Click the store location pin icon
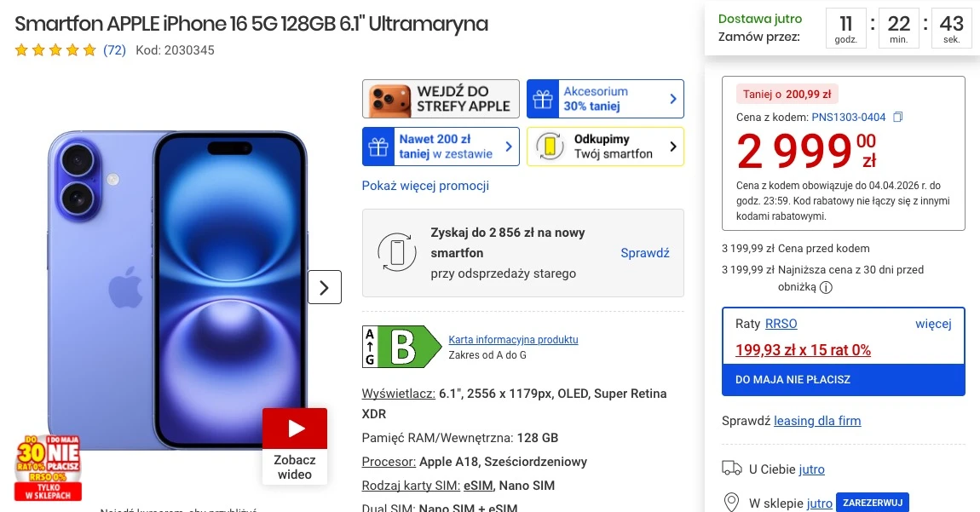 [730, 502]
